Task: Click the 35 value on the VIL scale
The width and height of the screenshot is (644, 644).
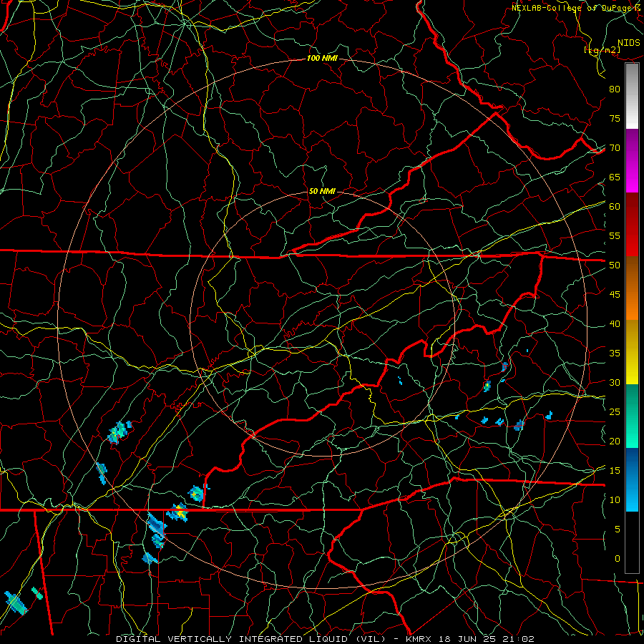Action: (x=615, y=353)
